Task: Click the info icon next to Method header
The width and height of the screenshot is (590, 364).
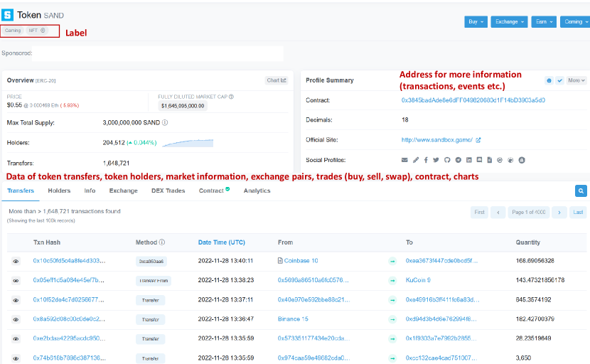Action: coord(162,242)
